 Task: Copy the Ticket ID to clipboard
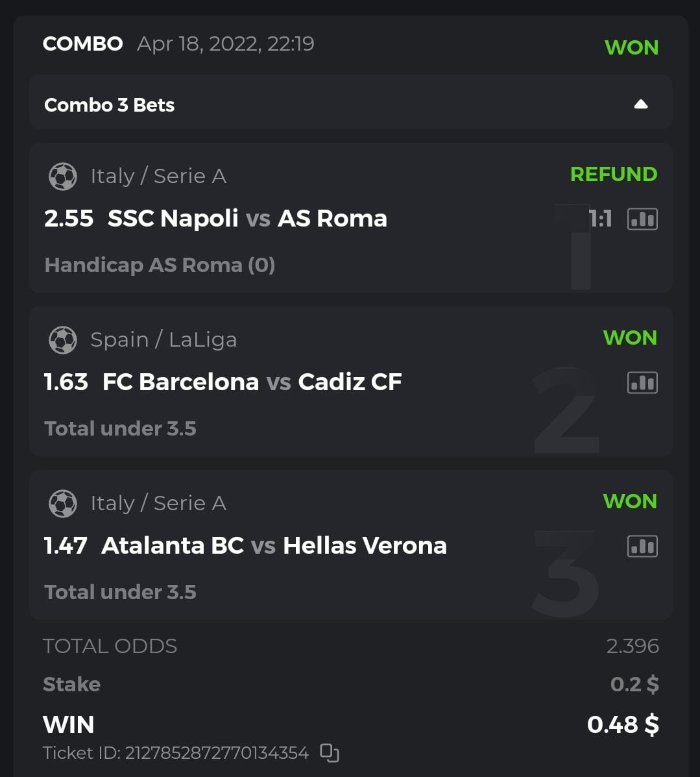point(330,753)
